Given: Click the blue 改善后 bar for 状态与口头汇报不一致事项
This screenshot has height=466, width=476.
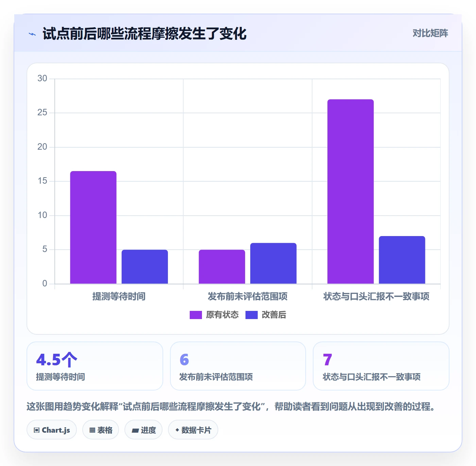Looking at the screenshot, I should point(402,260).
